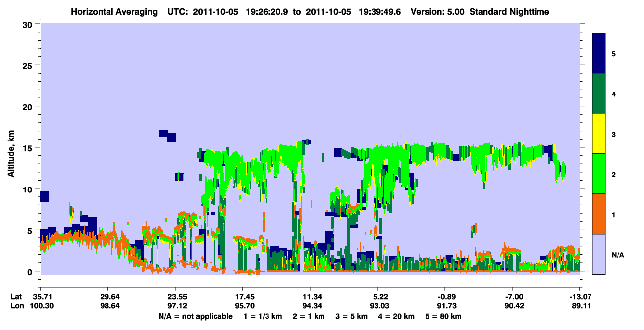This screenshot has height=330, width=644.
Task: Click legend text '3 = 5 km'
Action: 352,316
